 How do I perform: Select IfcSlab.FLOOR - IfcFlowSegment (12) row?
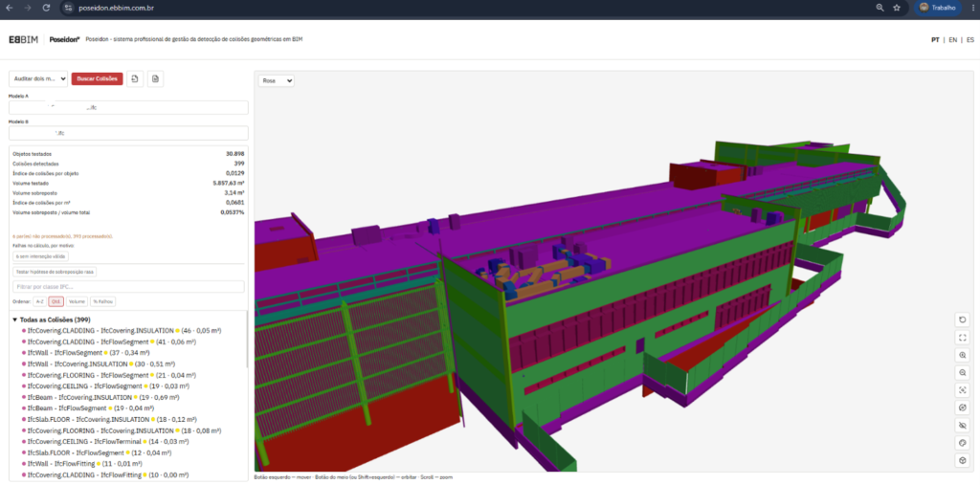97,452
